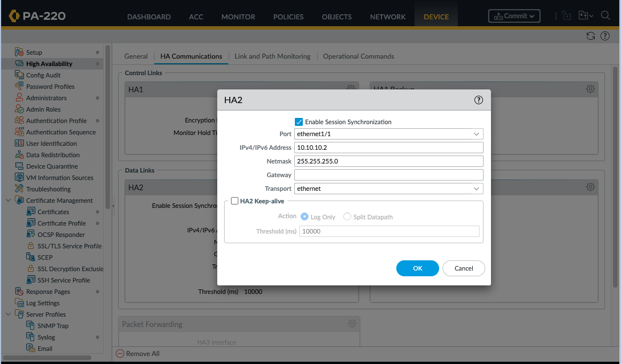
Task: Open Config Audit icon in sidebar
Action: (19, 75)
